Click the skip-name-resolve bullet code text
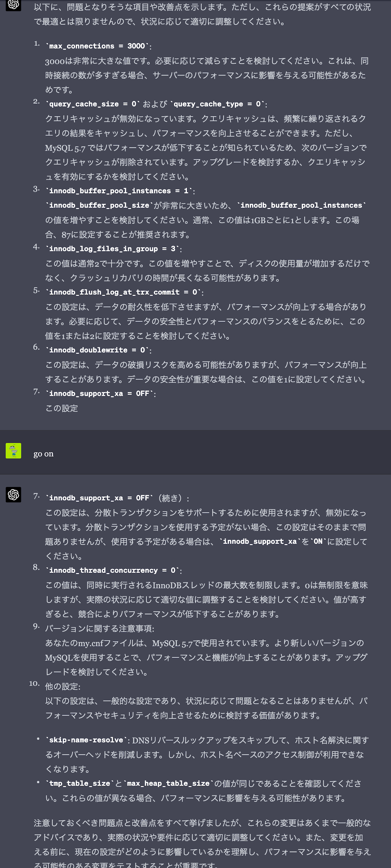The width and height of the screenshot is (391, 868). coord(87,740)
